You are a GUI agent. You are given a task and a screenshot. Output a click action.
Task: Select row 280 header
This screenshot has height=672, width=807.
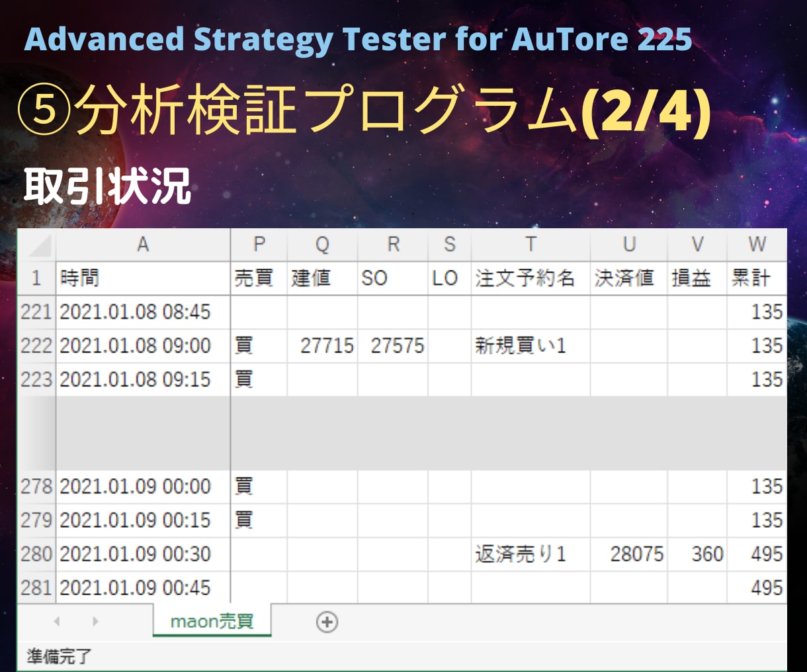pos(37,554)
